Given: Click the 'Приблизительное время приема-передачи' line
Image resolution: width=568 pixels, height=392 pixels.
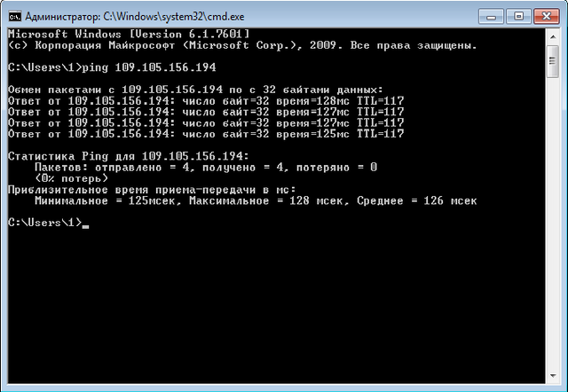Looking at the screenshot, I should point(149,189).
